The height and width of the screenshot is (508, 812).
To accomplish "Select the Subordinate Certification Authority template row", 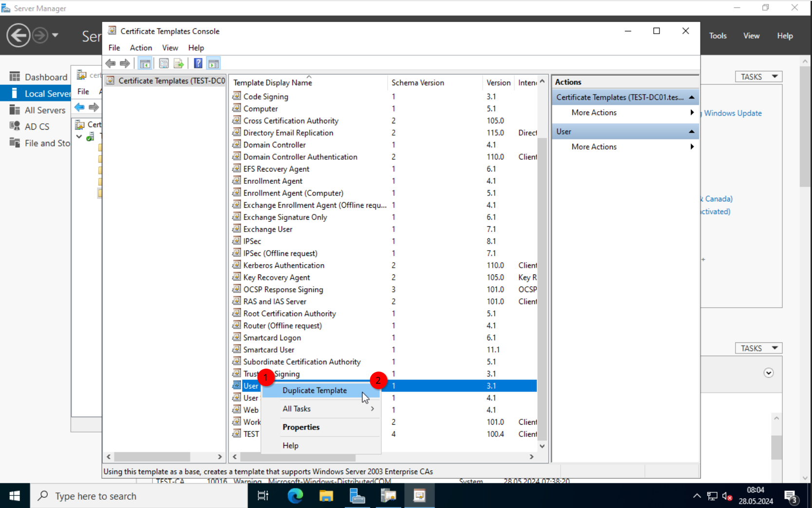I will 384,362.
